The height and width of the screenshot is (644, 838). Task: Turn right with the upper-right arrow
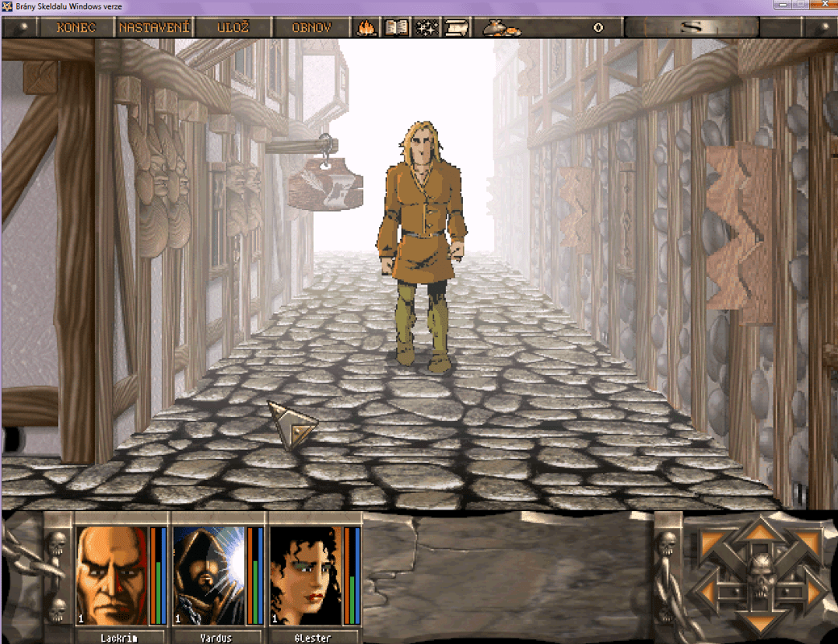[x=804, y=543]
